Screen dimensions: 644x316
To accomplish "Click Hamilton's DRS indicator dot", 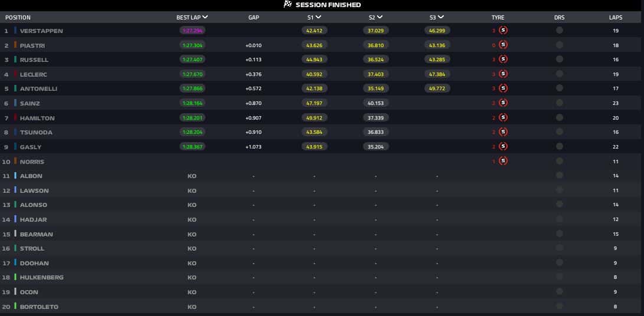I will 560,117.
